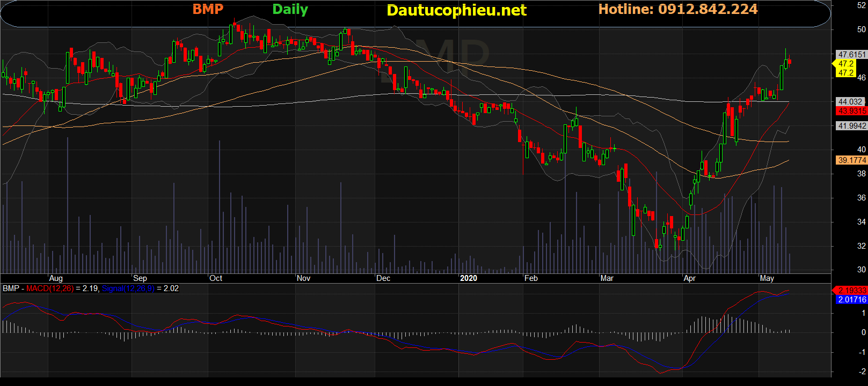Screen dimensions: 868x386
Task: Click the Hotline phone number text
Action: [677, 9]
